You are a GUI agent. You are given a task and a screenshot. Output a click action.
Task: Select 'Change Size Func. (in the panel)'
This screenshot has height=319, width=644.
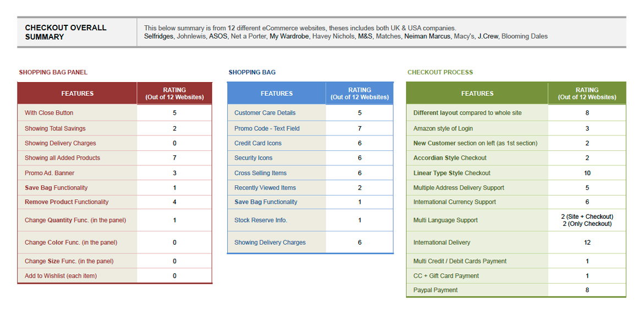coord(69,261)
